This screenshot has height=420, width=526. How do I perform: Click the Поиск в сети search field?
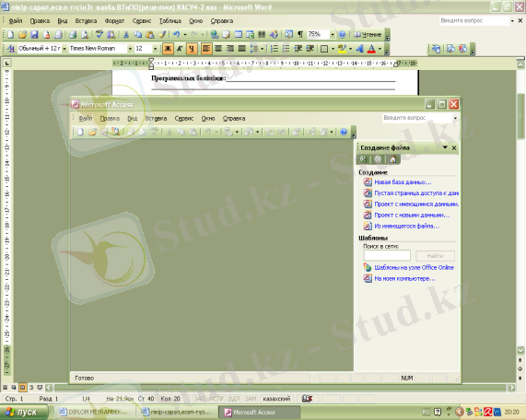pyautogui.click(x=387, y=256)
